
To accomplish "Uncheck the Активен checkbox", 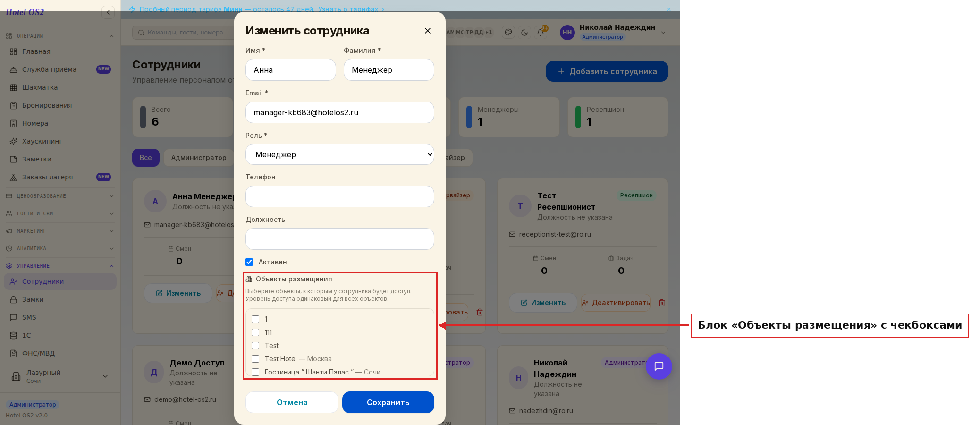I will click(249, 262).
